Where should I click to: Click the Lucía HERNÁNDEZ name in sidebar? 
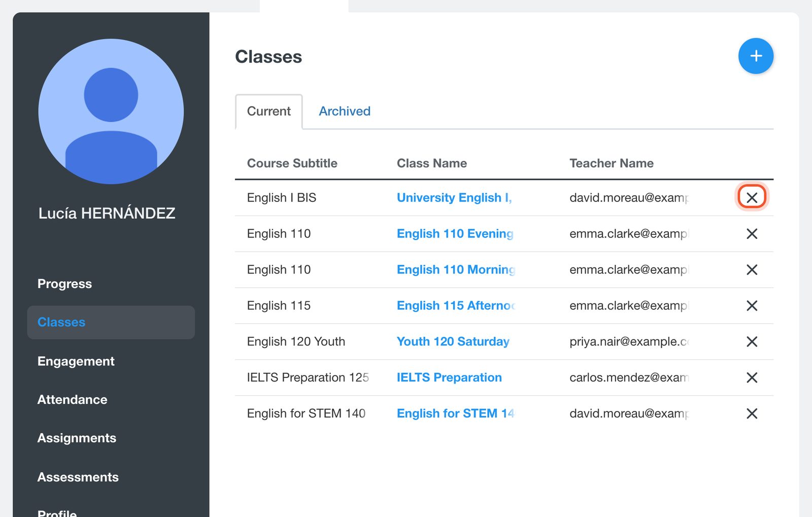107,213
